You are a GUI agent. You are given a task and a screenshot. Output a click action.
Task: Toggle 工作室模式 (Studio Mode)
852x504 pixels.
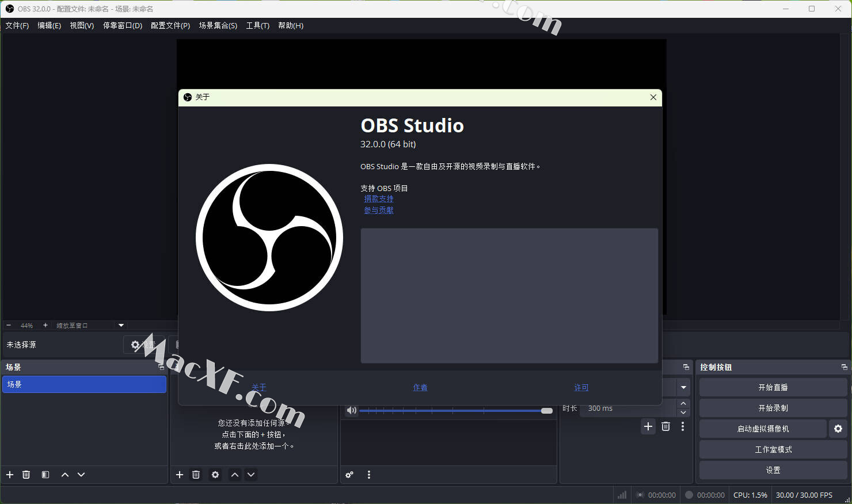click(773, 449)
